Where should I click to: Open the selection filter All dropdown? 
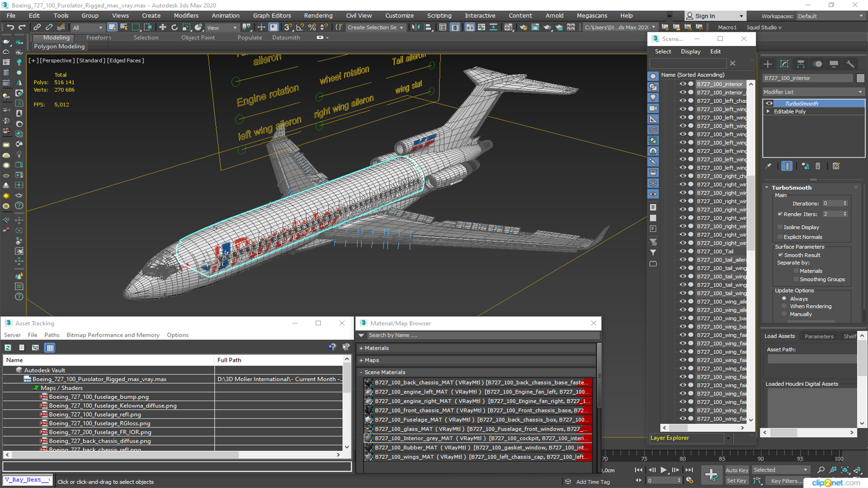pyautogui.click(x=88, y=28)
